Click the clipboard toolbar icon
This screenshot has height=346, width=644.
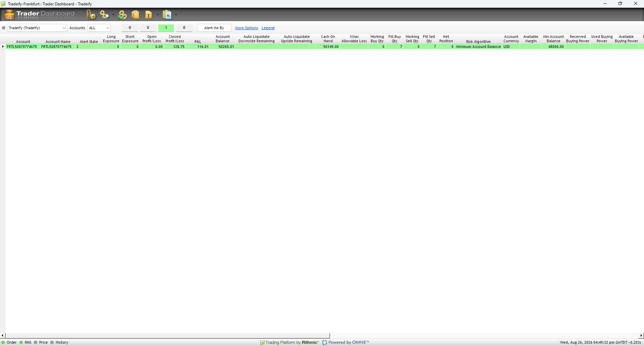167,15
